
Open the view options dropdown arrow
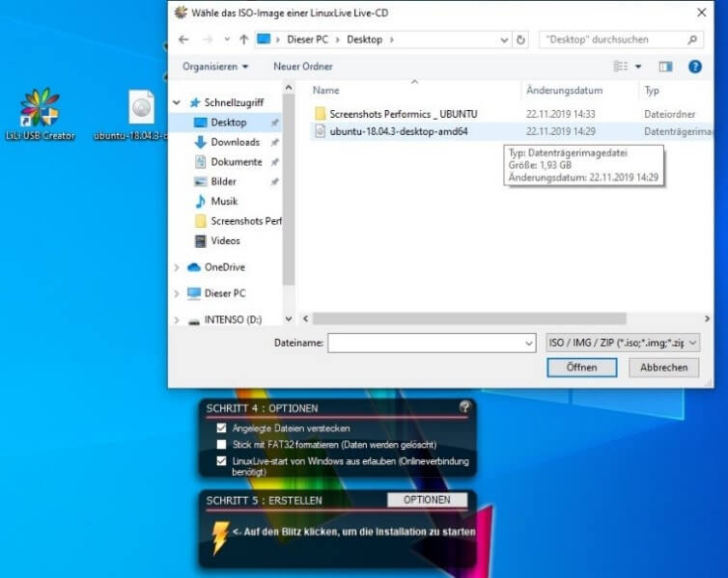(638, 67)
